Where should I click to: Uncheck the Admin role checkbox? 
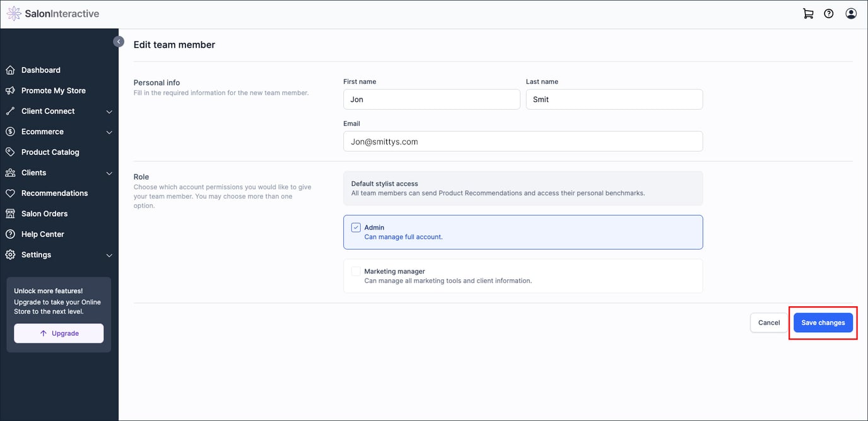pos(356,227)
